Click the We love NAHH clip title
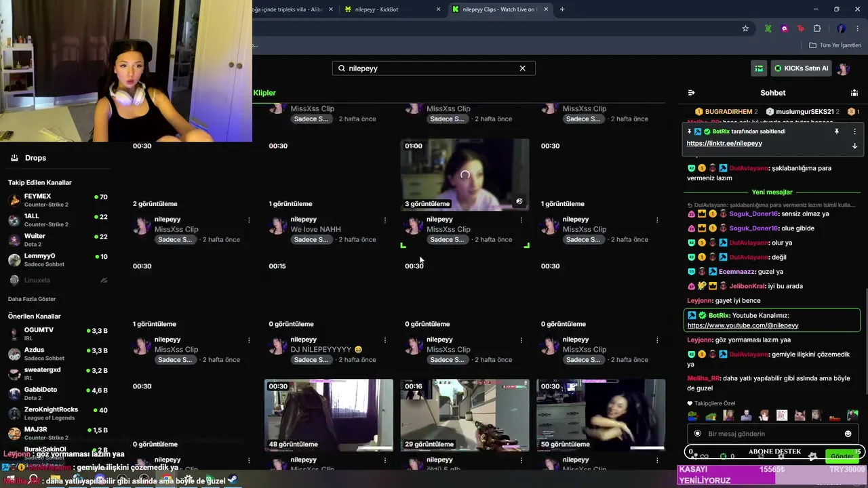The image size is (868, 488). click(316, 229)
